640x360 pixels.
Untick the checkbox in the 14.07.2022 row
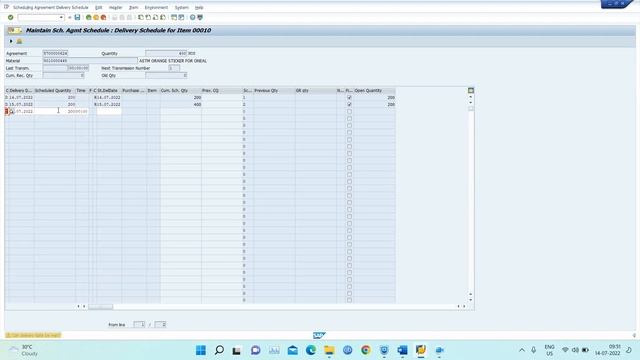point(349,98)
